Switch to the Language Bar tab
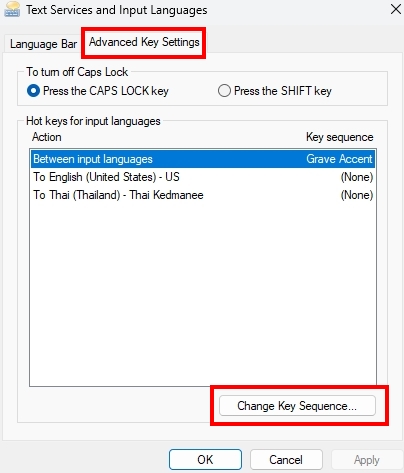This screenshot has width=404, height=473. click(x=43, y=44)
